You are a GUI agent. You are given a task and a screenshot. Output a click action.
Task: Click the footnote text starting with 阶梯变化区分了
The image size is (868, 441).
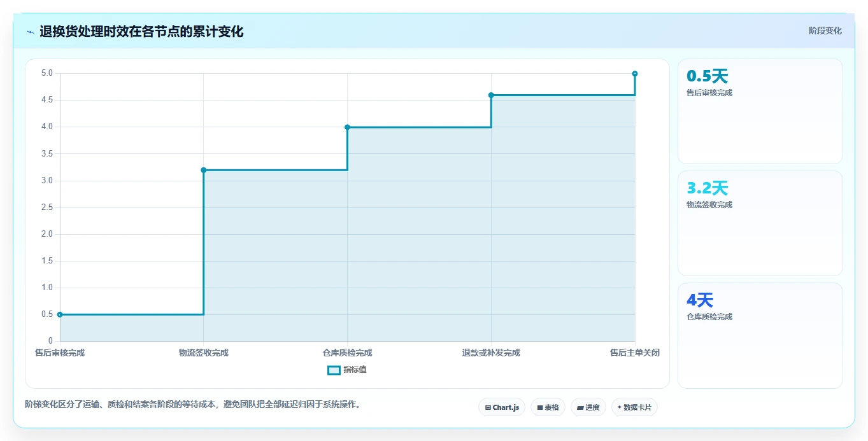pos(193,404)
